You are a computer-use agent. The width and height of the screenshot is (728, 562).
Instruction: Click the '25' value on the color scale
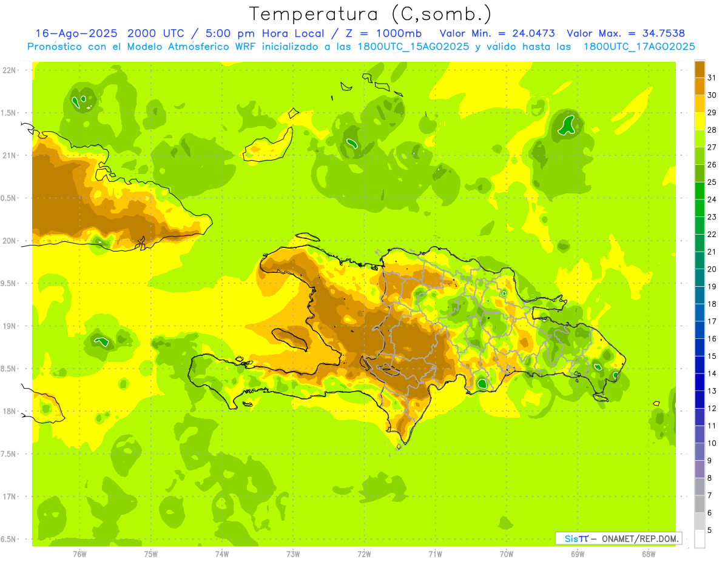[x=712, y=182]
